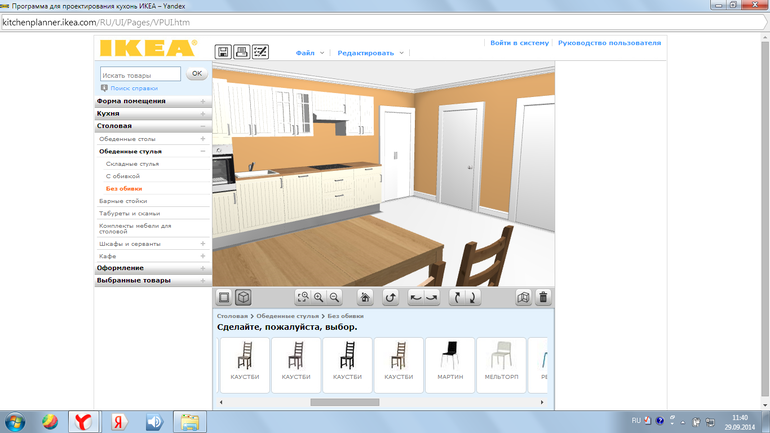This screenshot has height=433, width=770.
Task: Reset view with the home icon
Action: click(365, 297)
